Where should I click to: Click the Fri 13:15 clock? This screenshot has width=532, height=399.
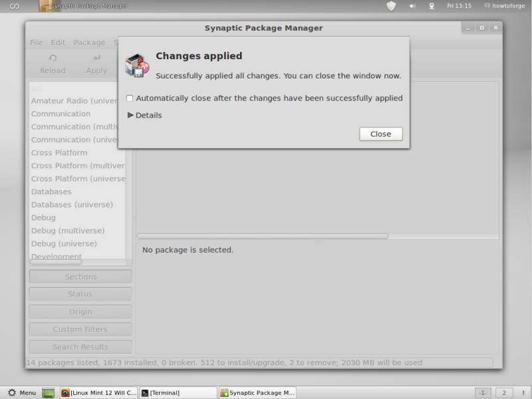(x=459, y=6)
